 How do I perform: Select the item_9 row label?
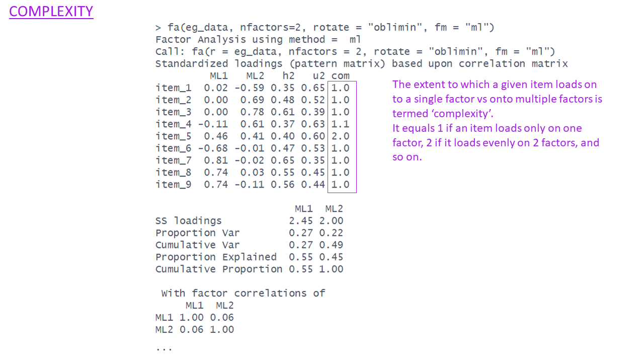point(174,185)
